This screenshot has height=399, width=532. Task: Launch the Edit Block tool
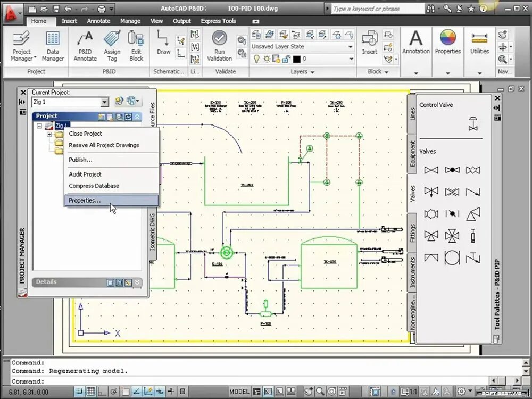click(x=136, y=46)
